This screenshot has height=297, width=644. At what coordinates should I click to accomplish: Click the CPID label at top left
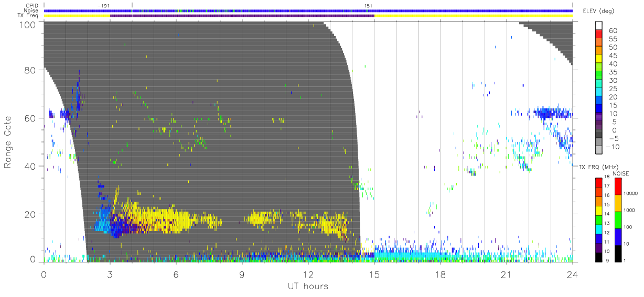(x=33, y=5)
